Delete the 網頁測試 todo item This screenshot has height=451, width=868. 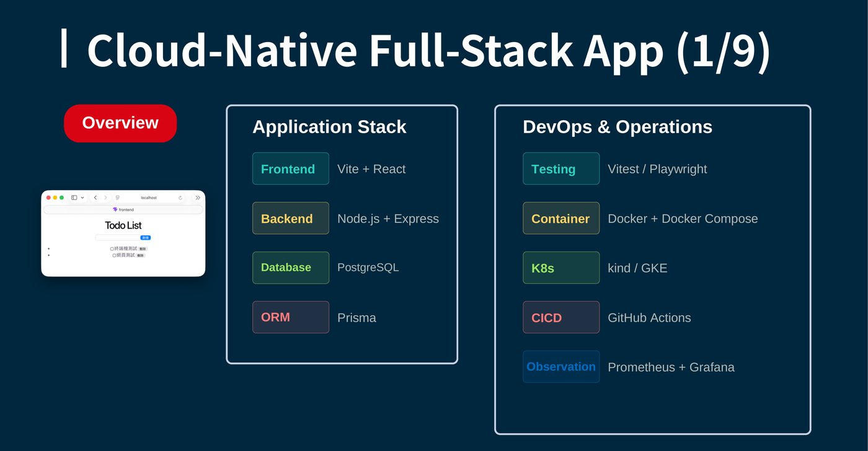[141, 255]
